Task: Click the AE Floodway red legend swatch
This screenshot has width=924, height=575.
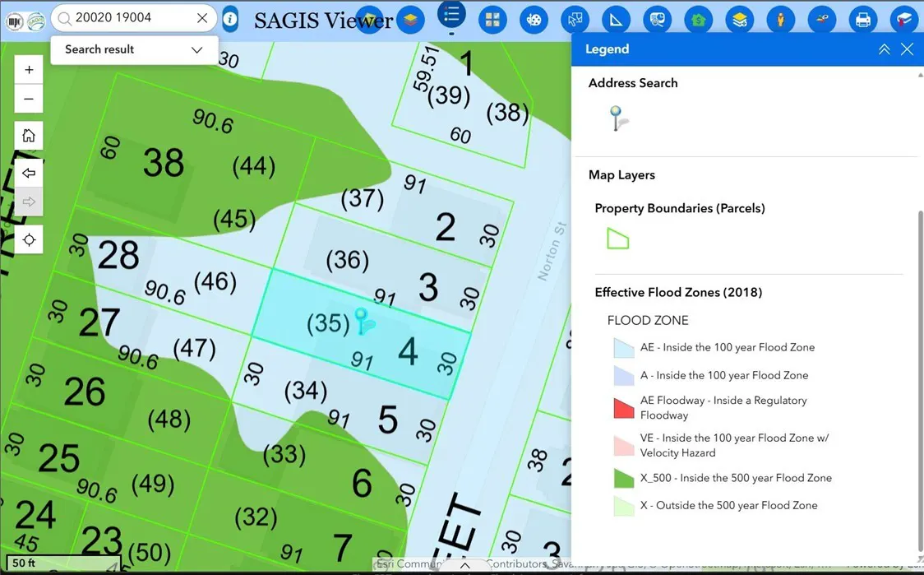Action: (623, 407)
